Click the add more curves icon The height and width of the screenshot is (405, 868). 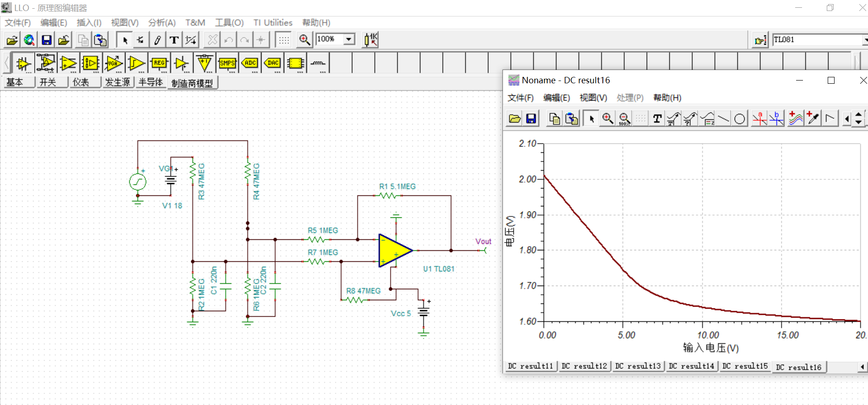click(796, 119)
